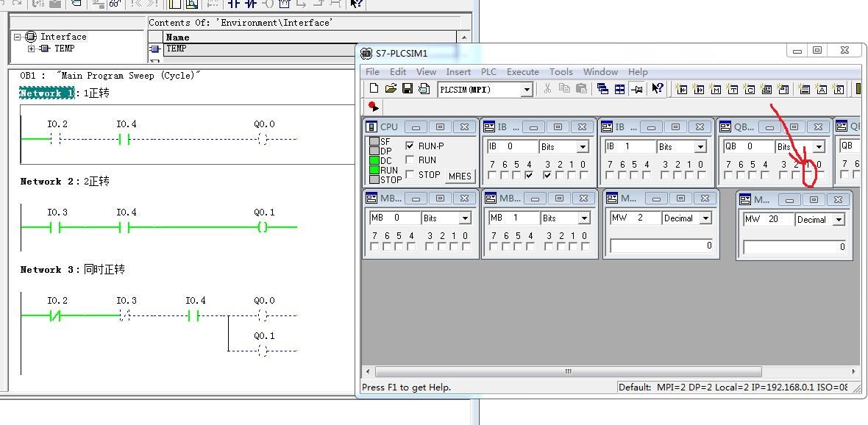868x425 pixels.
Task: Select the Network 1 title label
Action: tap(46, 93)
